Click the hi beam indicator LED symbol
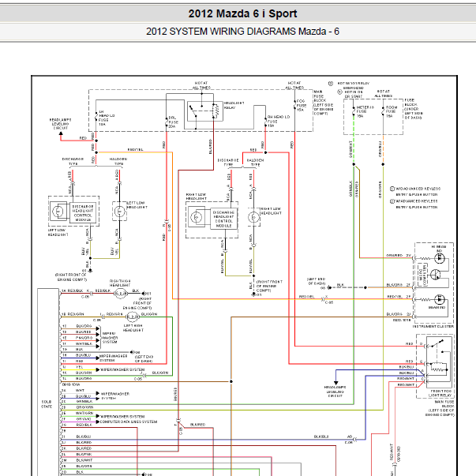The width and height of the screenshot is (476, 476). pos(439,259)
